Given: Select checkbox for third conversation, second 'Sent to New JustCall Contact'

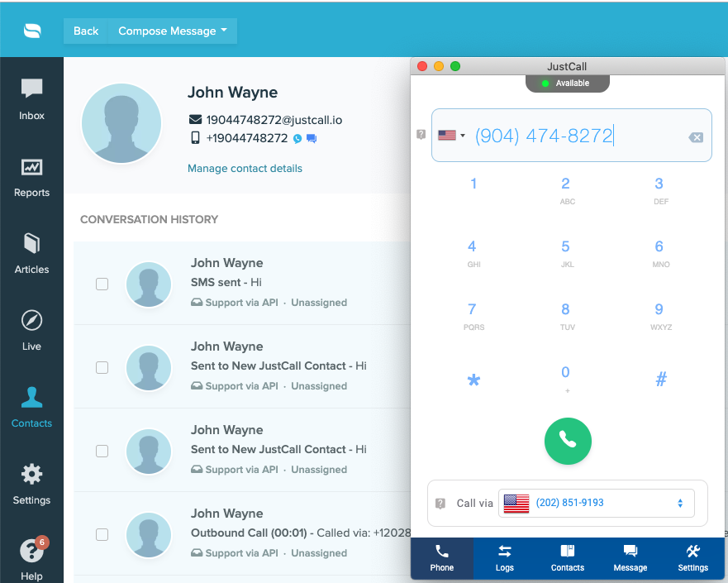Looking at the screenshot, I should tap(102, 451).
